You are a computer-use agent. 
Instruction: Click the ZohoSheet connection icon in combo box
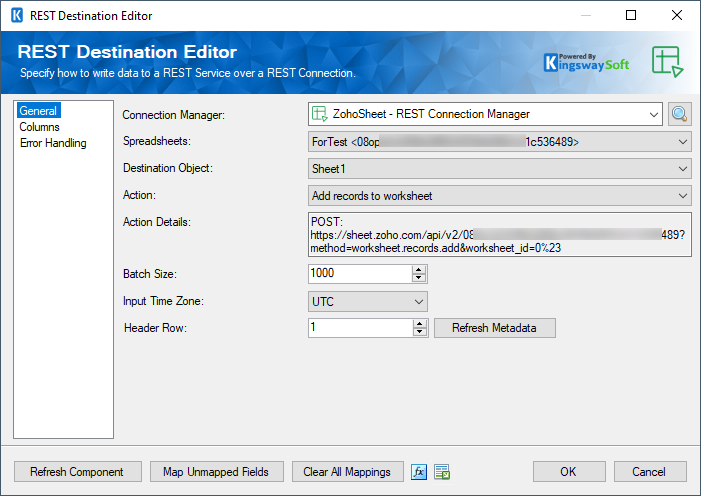[319, 114]
